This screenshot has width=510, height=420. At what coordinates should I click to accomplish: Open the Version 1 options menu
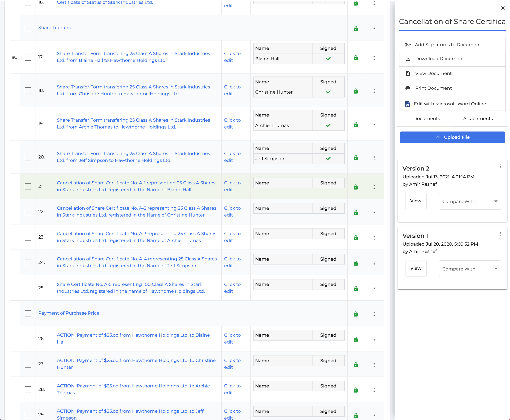(500, 234)
